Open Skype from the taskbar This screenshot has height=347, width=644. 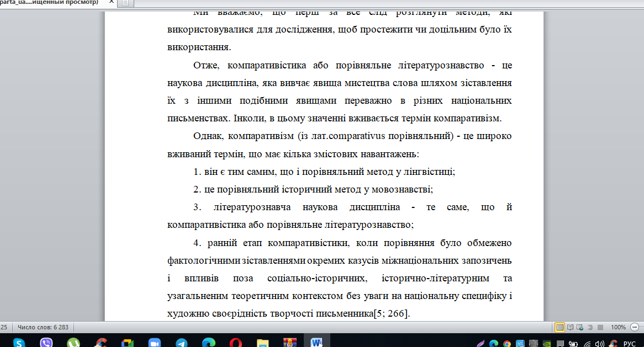[19, 343]
